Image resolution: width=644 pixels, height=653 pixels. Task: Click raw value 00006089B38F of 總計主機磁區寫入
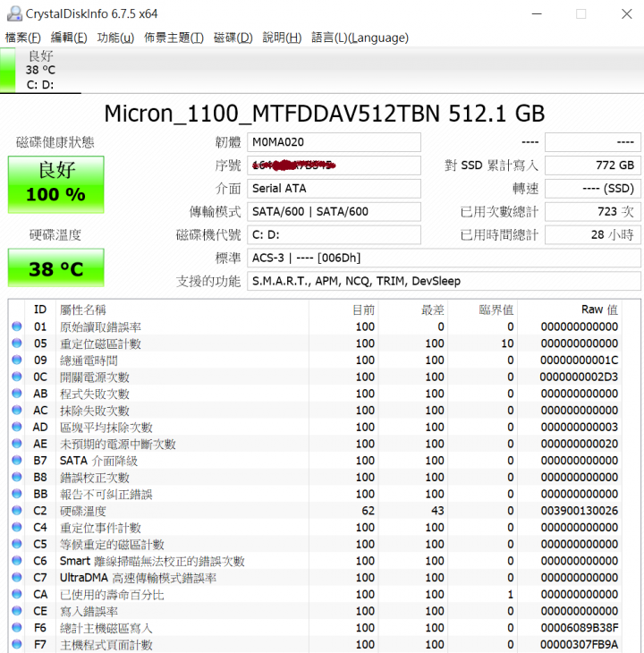point(579,628)
